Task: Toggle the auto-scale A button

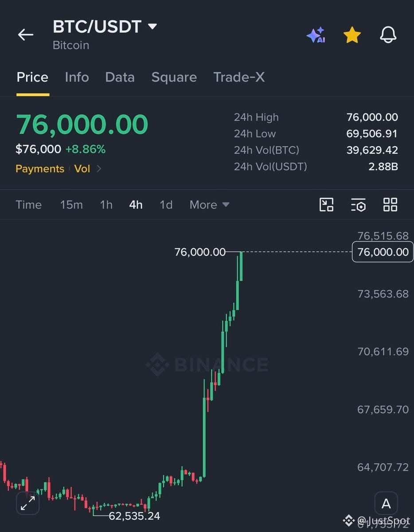Action: (386, 504)
